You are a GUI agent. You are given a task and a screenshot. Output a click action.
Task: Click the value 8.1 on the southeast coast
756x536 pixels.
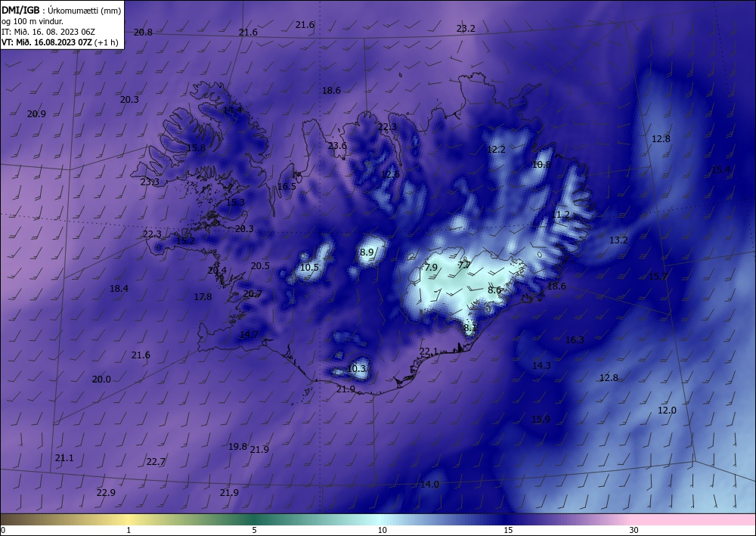point(470,327)
